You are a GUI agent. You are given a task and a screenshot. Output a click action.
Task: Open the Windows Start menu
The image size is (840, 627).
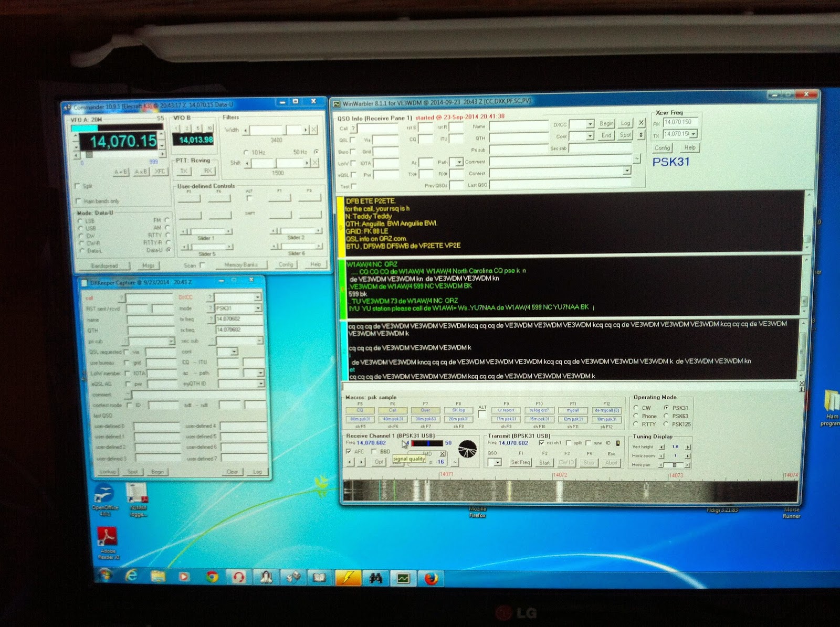[104, 576]
